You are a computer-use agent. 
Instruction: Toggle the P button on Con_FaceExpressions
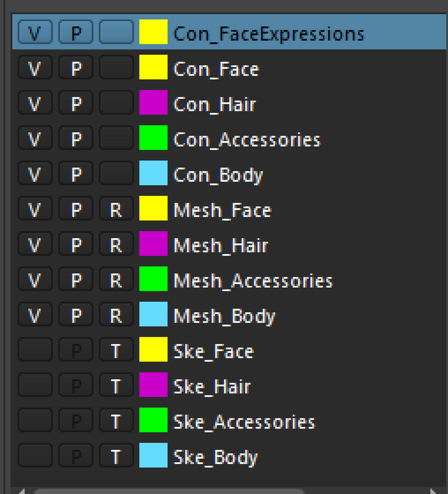pos(76,32)
